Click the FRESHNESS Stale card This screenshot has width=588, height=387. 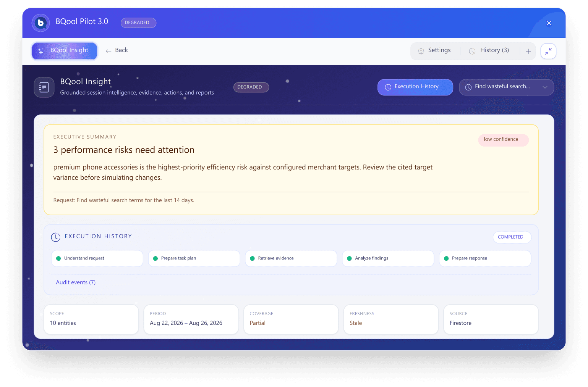tap(391, 319)
